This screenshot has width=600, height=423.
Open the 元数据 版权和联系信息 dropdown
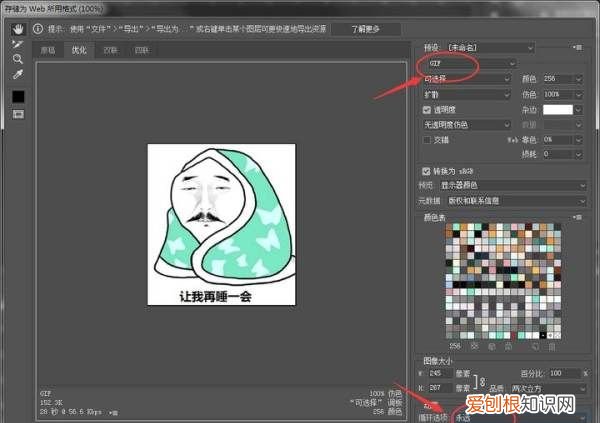coord(517,201)
